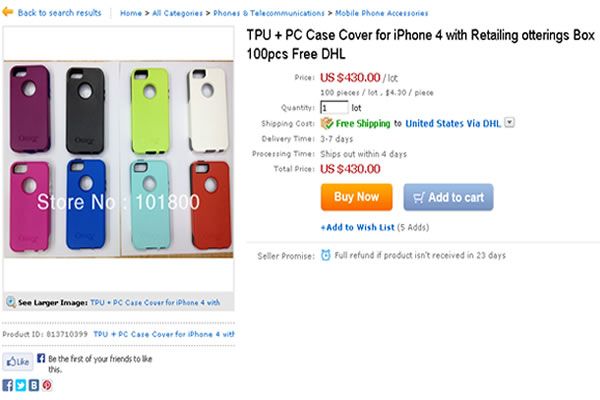Open the Home breadcrumb

click(130, 14)
